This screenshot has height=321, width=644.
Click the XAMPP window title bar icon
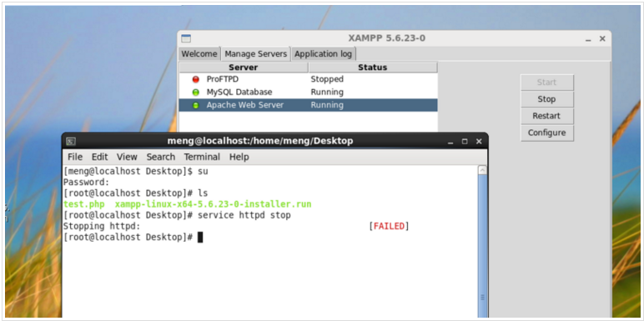point(186,38)
